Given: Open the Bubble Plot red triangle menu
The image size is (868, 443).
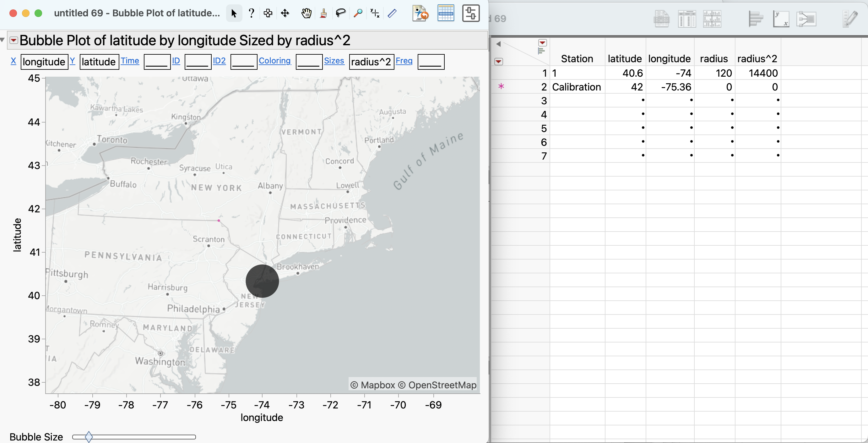Looking at the screenshot, I should point(14,41).
